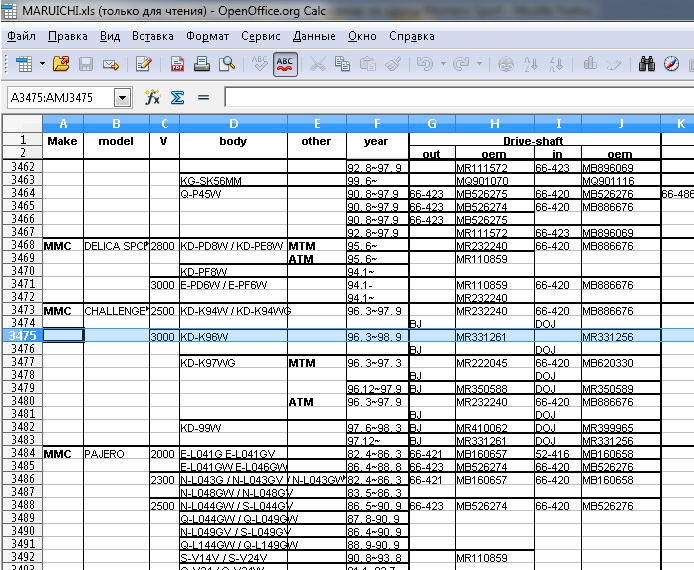Open the Данные menu
The image size is (694, 570).
(x=314, y=36)
